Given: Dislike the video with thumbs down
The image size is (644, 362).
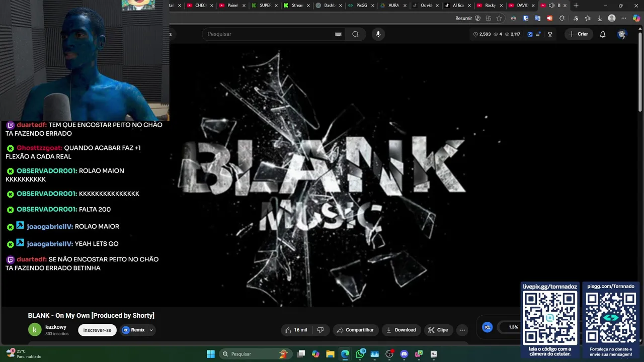Looking at the screenshot, I should pos(320,330).
